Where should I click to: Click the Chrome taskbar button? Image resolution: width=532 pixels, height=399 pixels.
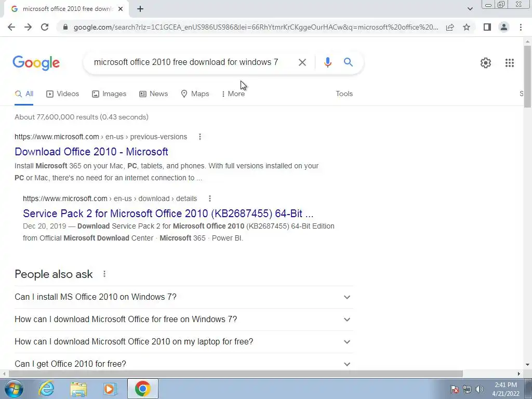point(142,389)
